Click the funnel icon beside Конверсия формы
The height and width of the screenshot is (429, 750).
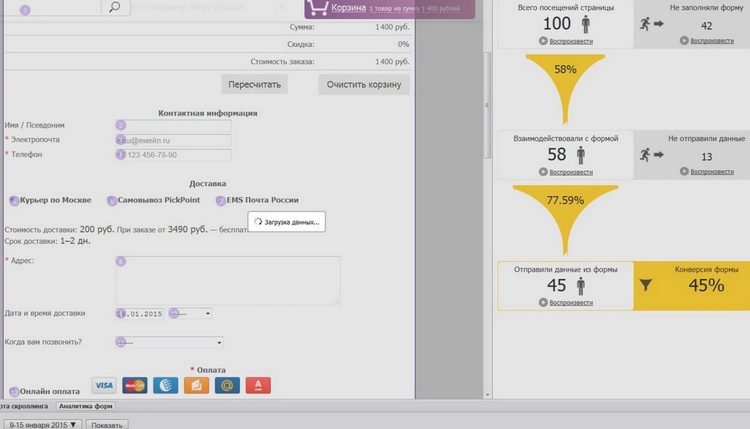pos(646,285)
